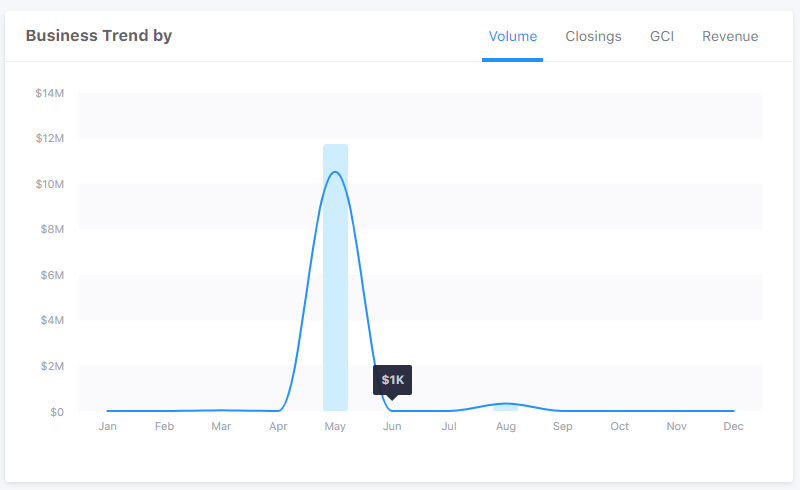
Task: Click the $10M axis label
Action: [x=49, y=184]
